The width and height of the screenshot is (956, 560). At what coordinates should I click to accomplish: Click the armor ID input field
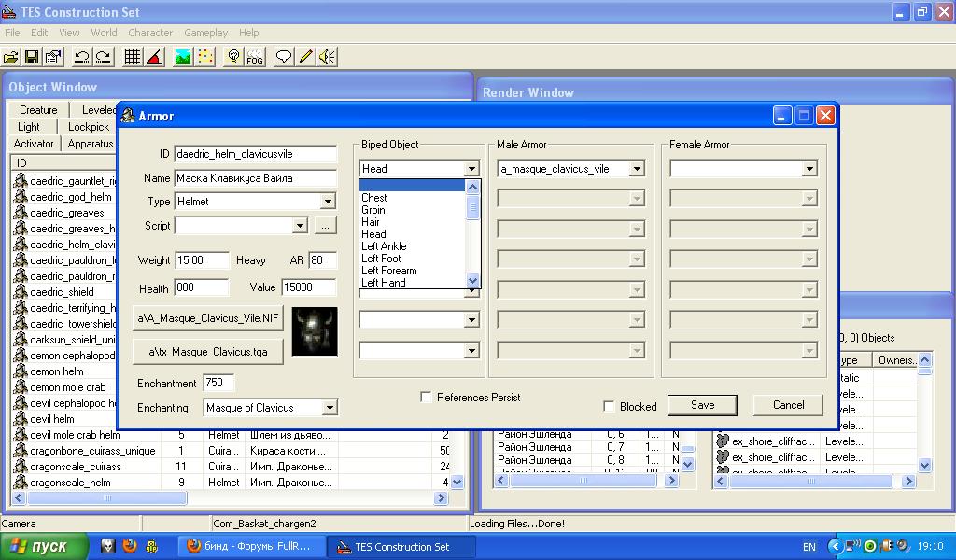pos(256,154)
